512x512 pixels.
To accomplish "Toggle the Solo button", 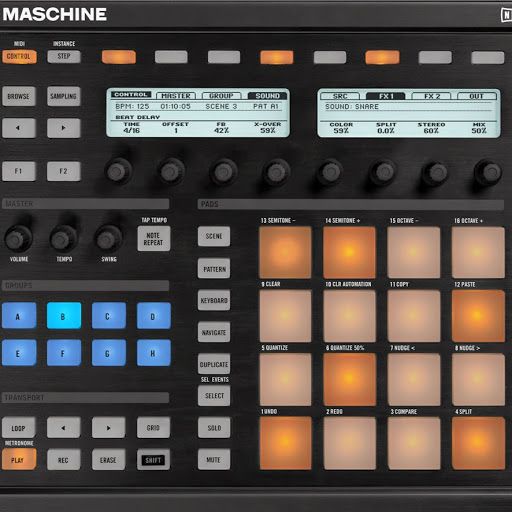I will [214, 427].
